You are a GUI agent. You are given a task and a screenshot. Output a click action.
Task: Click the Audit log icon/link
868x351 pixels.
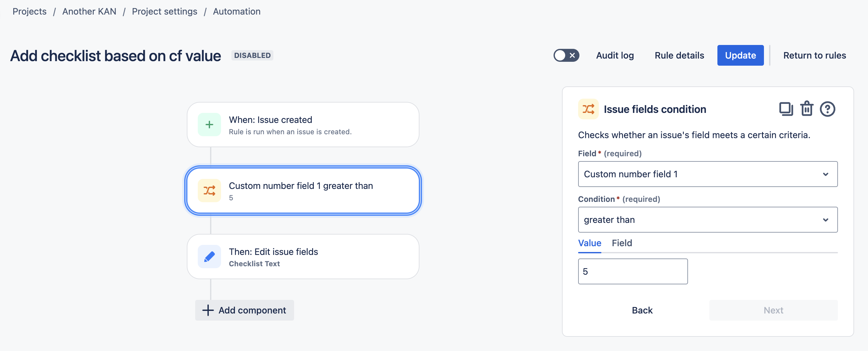[614, 54]
